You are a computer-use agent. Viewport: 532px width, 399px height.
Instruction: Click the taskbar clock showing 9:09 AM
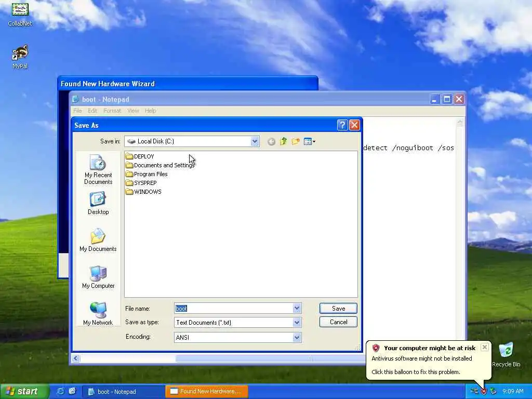click(513, 392)
